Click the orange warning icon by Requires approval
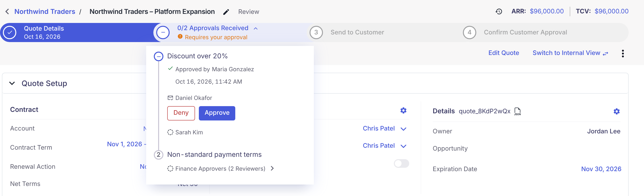This screenshot has height=196, width=644. point(180,37)
